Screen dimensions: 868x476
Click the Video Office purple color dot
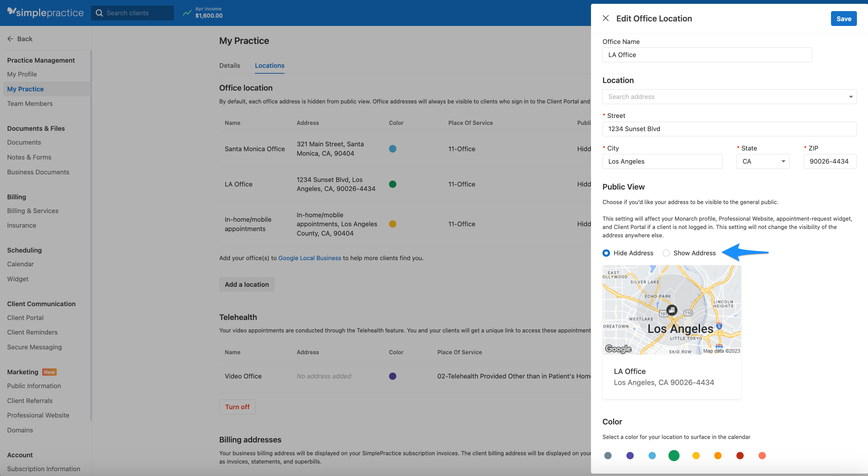[x=393, y=376]
